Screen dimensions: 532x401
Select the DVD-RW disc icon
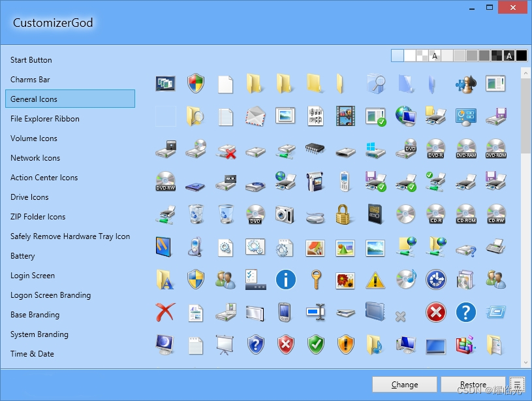pos(166,182)
